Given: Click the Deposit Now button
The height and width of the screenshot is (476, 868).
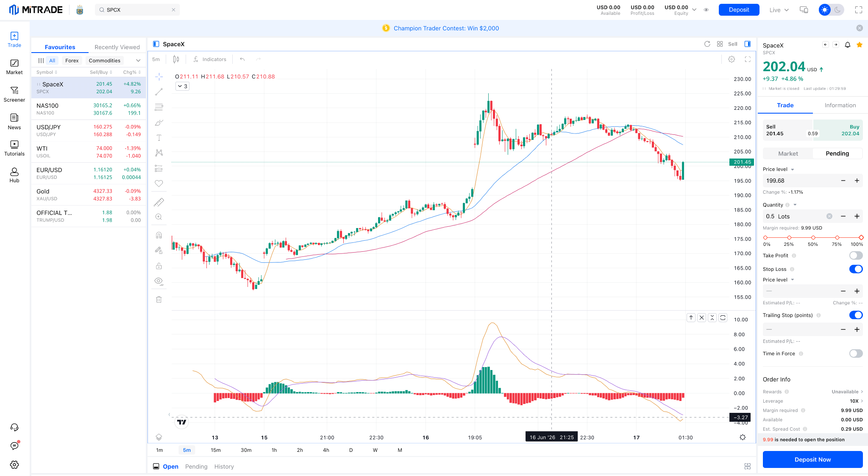Looking at the screenshot, I should coord(812,459).
